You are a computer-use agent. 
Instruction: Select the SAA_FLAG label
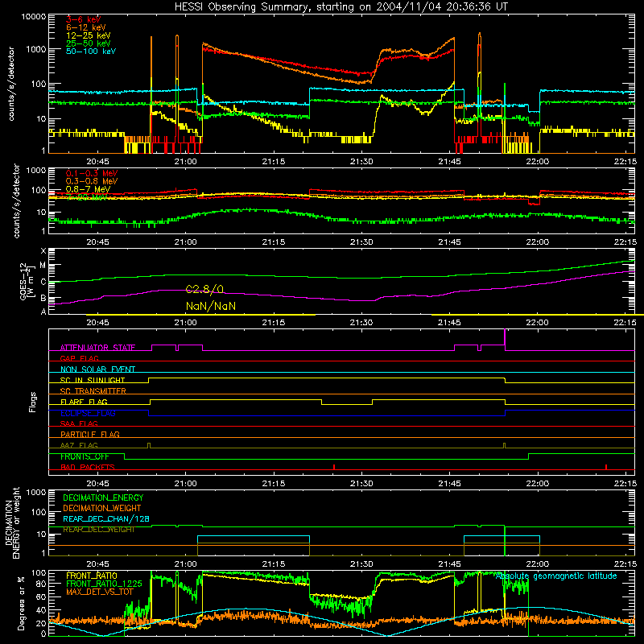tap(79, 423)
